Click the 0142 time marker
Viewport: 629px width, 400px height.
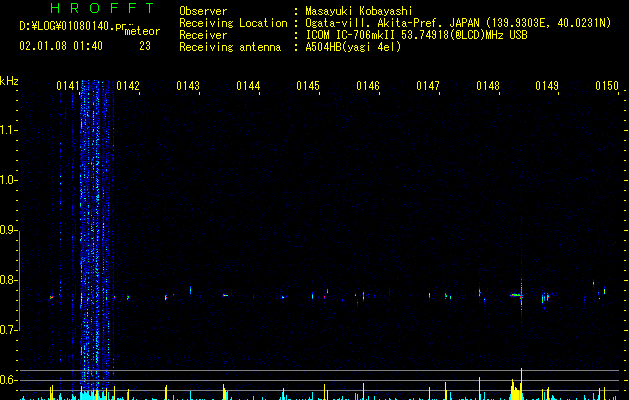click(x=128, y=86)
